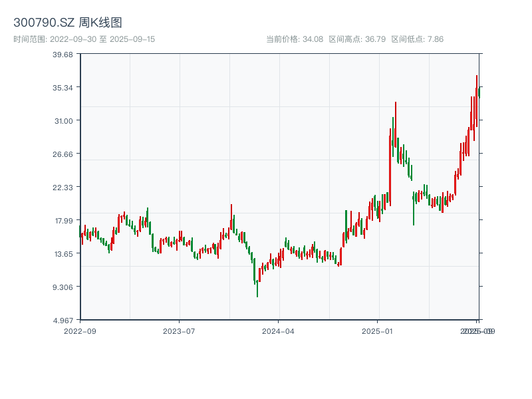Click the 22.33 y-axis price label
Image resolution: width=532 pixels, height=399 pixels.
[64, 188]
